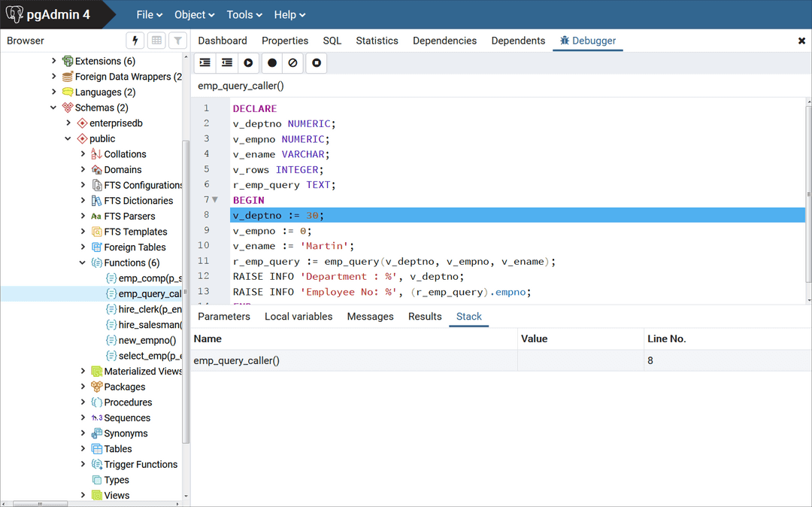Toggle a breakpoint using the breakpoint icon
Screen dimensions: 812x507
click(271, 62)
